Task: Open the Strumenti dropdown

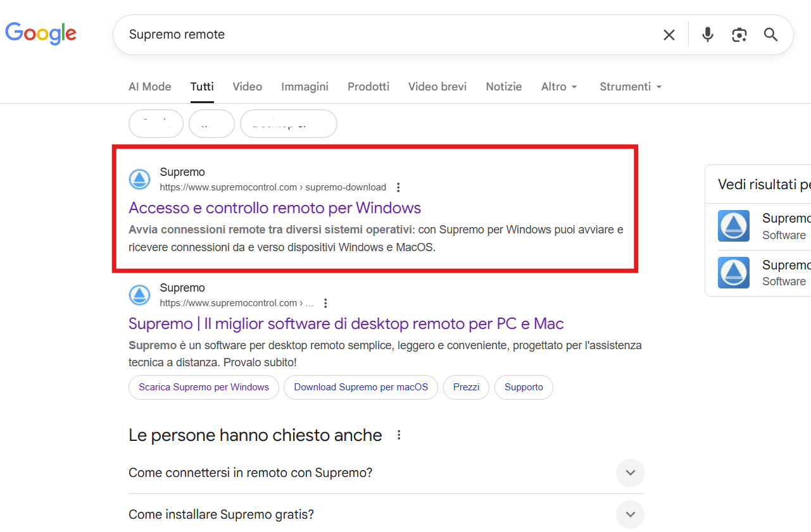Action: click(631, 87)
